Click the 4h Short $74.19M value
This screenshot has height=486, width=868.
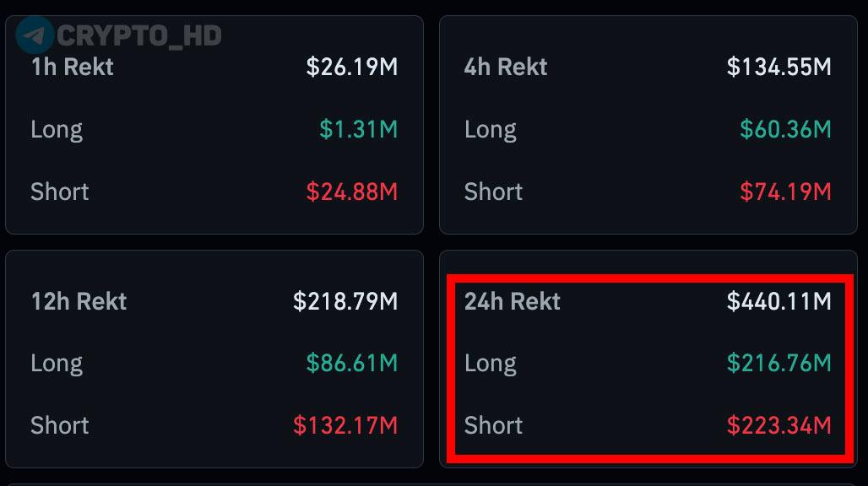[x=785, y=192]
